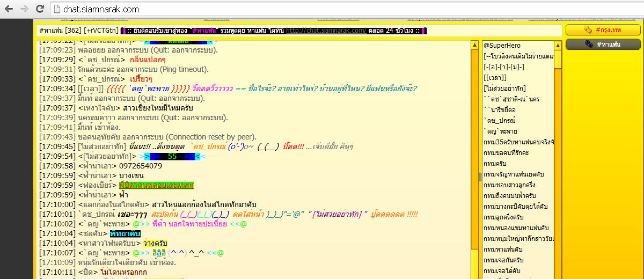Click the [+rVCTGtn] channel modes text
This screenshot has height=279, width=644.
(100, 31)
